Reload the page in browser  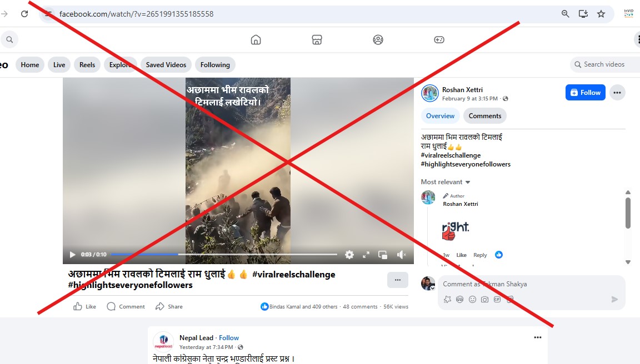[24, 14]
